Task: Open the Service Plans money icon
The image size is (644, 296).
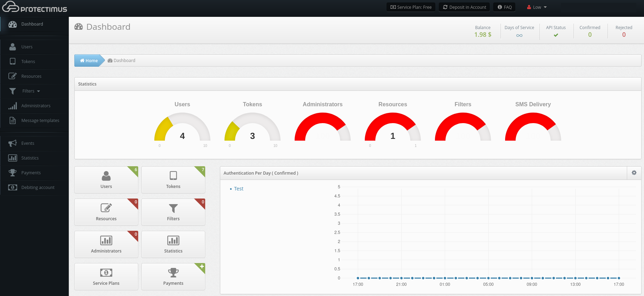Action: point(106,273)
